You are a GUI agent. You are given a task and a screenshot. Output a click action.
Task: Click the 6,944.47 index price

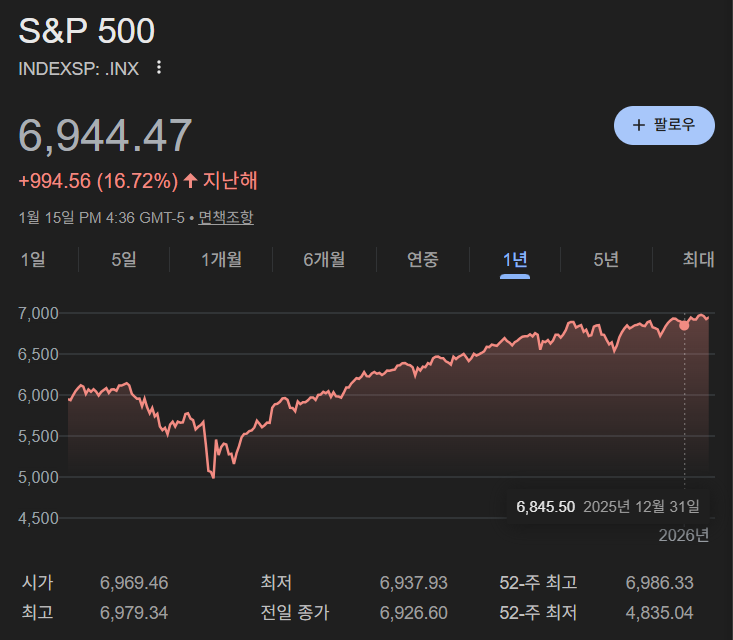pos(106,135)
